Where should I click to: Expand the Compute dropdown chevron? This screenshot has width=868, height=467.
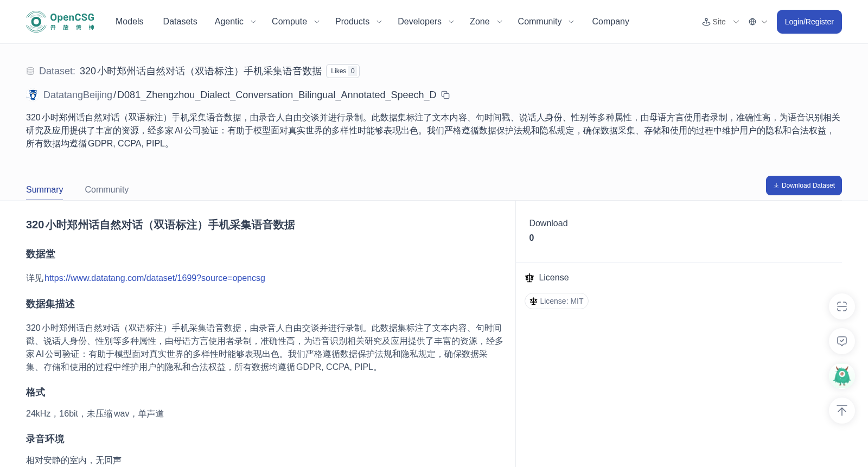click(317, 22)
